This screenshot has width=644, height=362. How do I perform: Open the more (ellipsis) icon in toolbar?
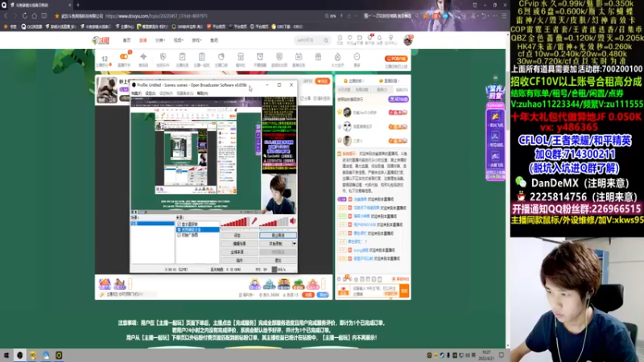357,56
